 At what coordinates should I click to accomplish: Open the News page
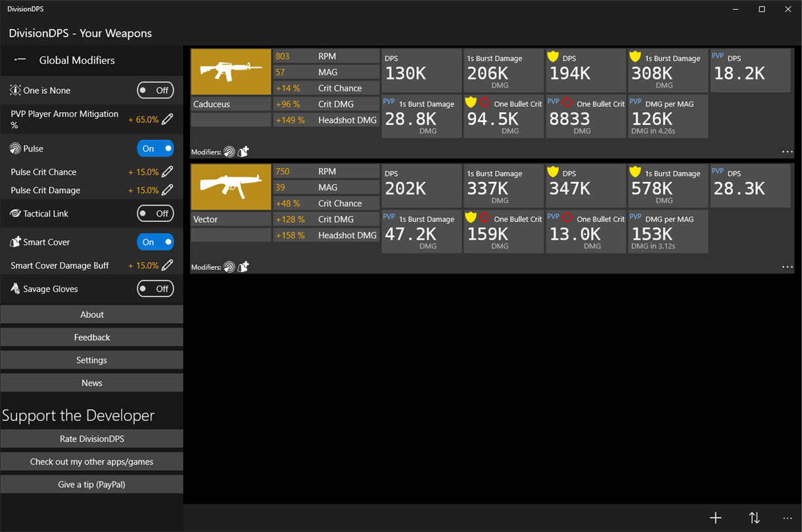tap(92, 383)
